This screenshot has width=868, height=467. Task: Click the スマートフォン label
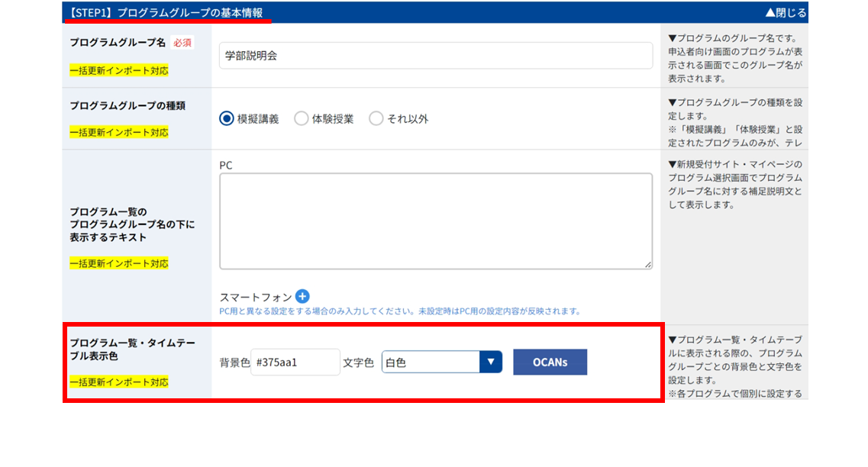click(x=255, y=297)
